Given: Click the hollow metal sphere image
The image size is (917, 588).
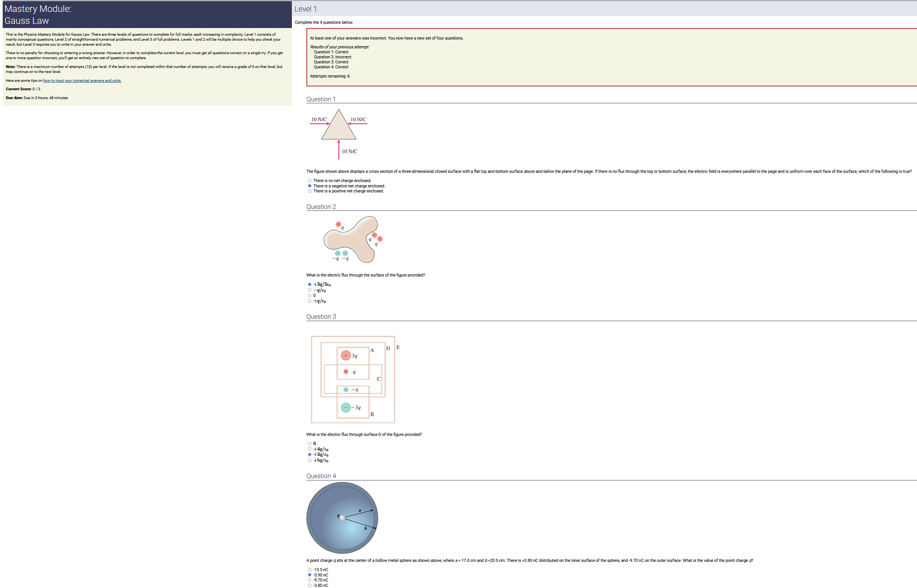Looking at the screenshot, I should [x=342, y=518].
